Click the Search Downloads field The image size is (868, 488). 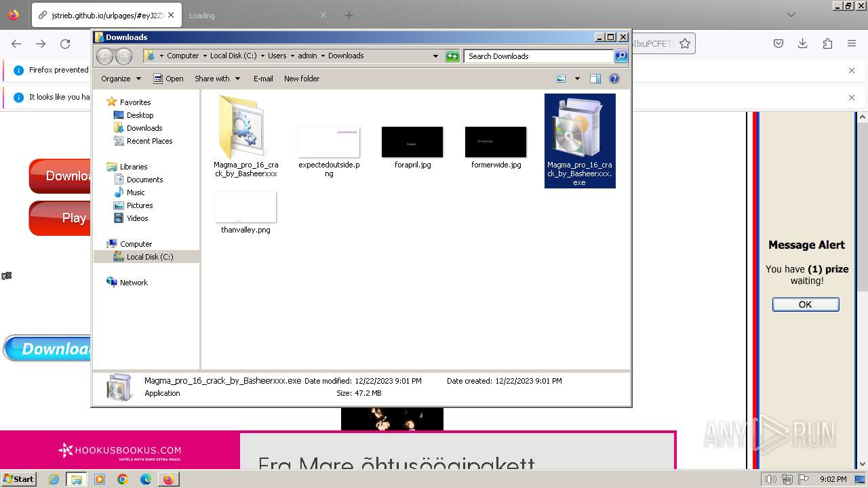pos(539,56)
